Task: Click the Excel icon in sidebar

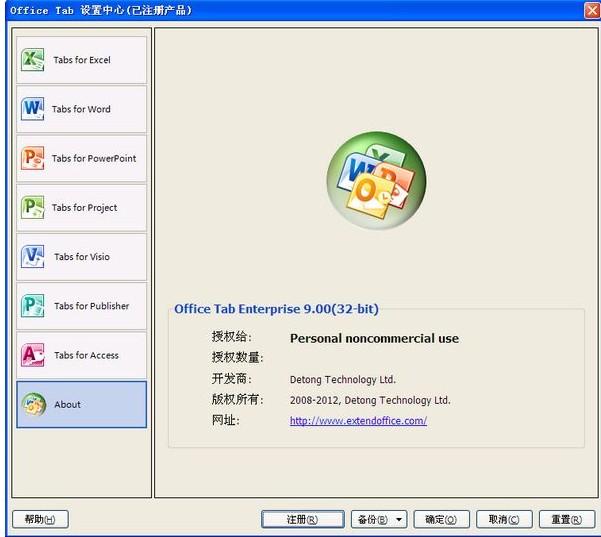Action: click(x=33, y=60)
